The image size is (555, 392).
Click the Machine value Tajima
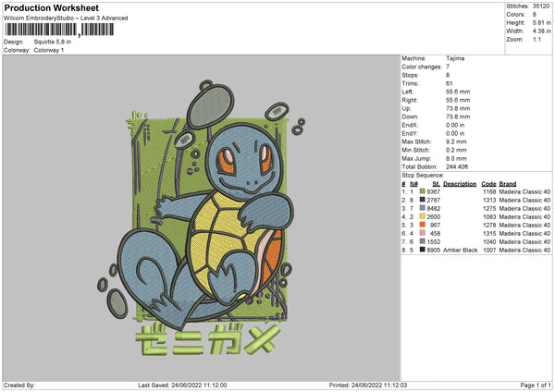(455, 57)
